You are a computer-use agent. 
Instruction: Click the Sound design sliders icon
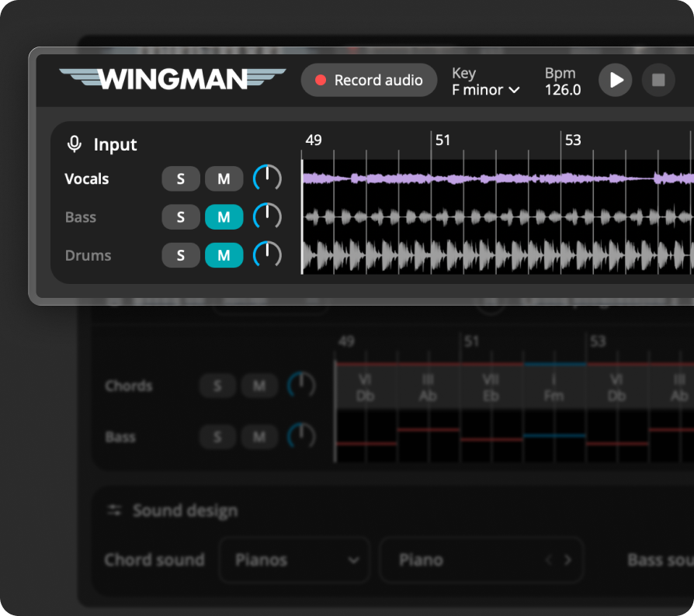click(115, 510)
